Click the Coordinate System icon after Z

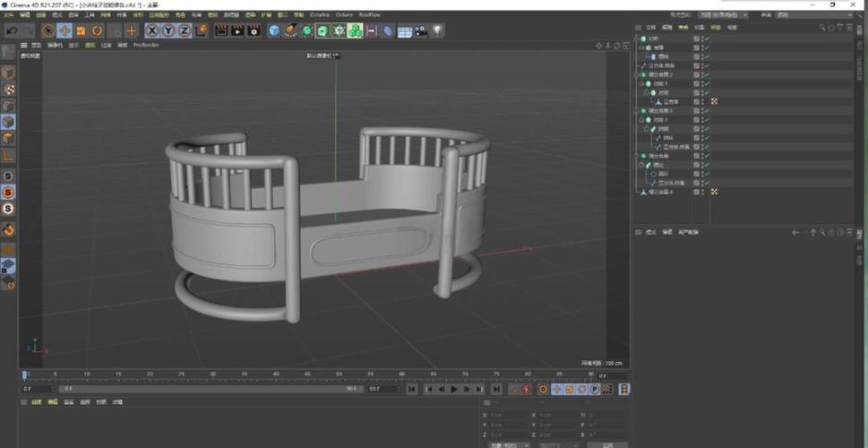pos(202,30)
